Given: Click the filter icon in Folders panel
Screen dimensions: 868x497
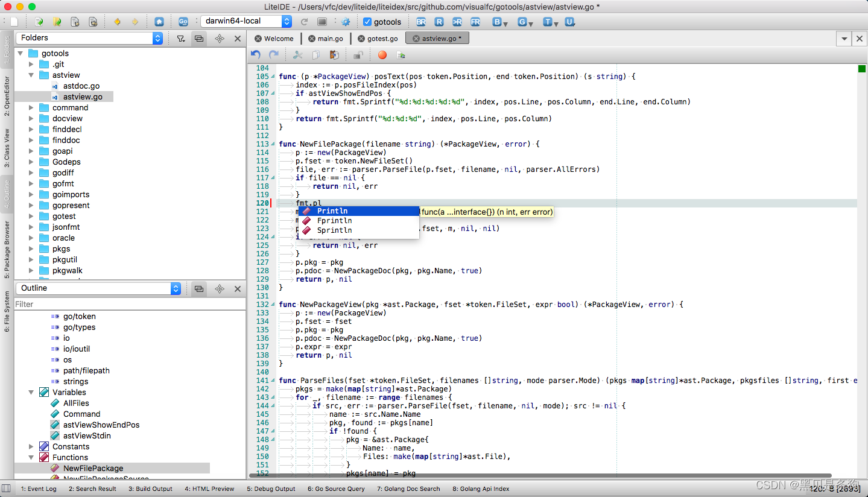Looking at the screenshot, I should [x=180, y=39].
